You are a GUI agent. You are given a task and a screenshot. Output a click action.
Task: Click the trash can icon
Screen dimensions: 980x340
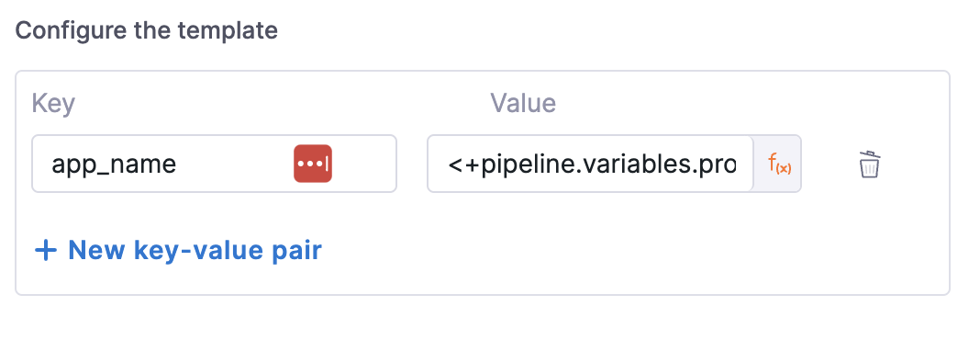click(x=869, y=164)
